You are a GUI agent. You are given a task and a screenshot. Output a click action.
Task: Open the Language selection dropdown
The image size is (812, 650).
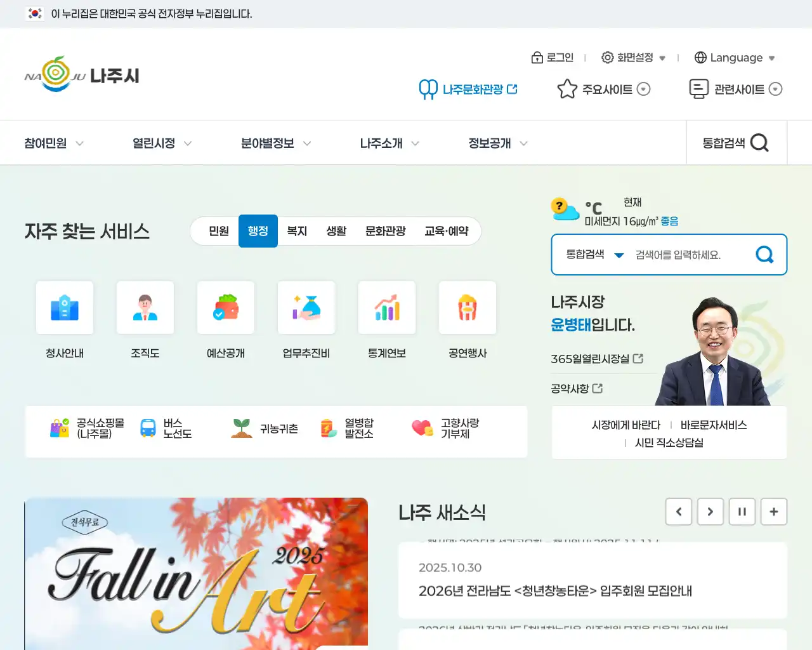[735, 57]
